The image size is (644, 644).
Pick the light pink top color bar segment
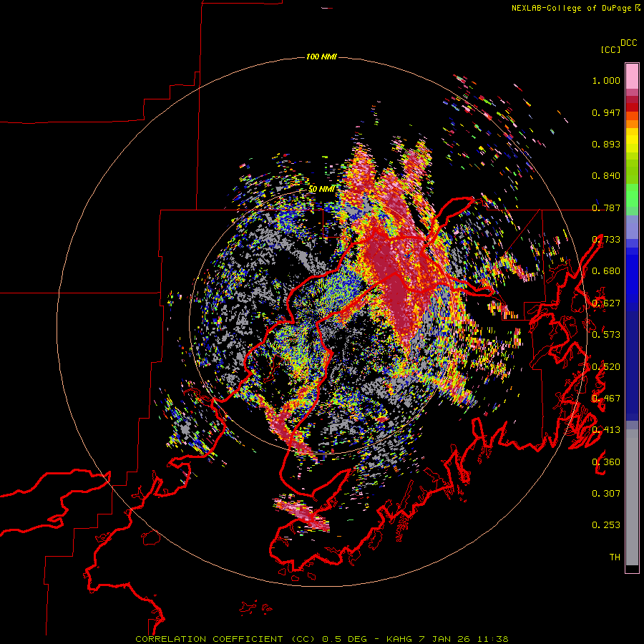click(x=632, y=76)
